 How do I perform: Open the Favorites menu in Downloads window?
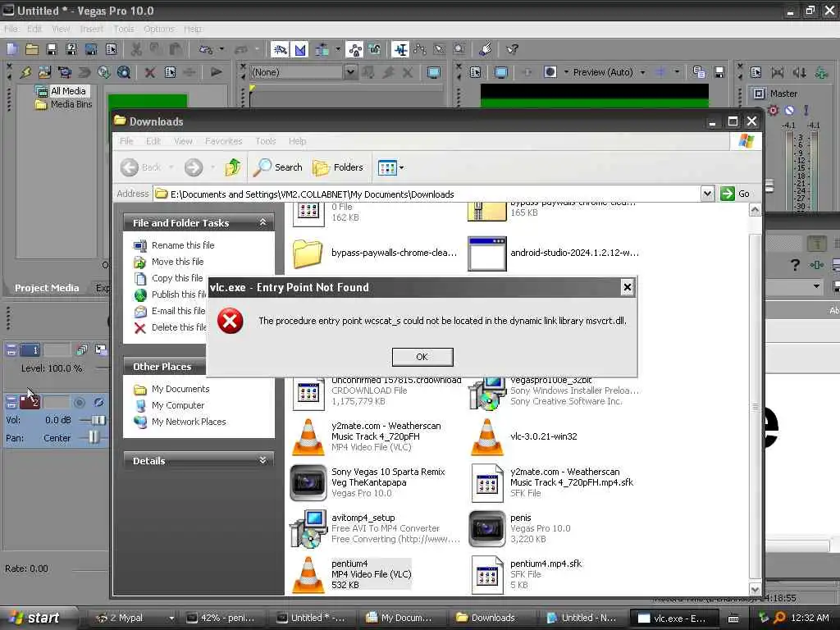(x=223, y=141)
